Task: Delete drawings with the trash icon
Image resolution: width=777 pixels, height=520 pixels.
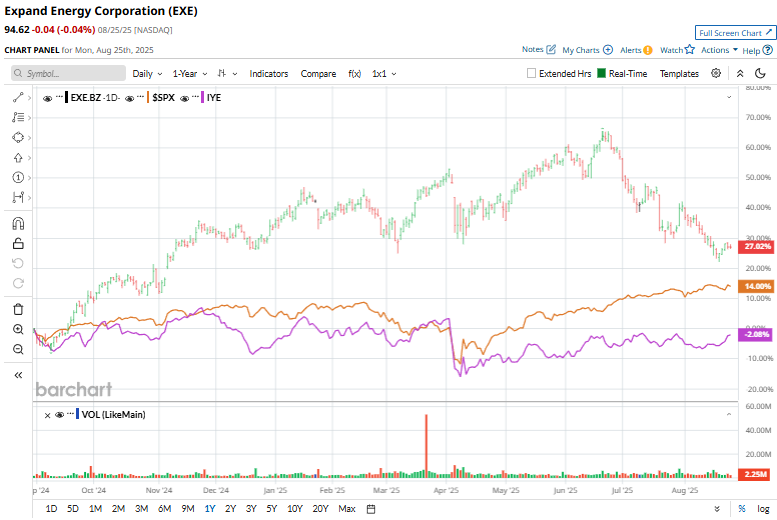Action: [18, 309]
